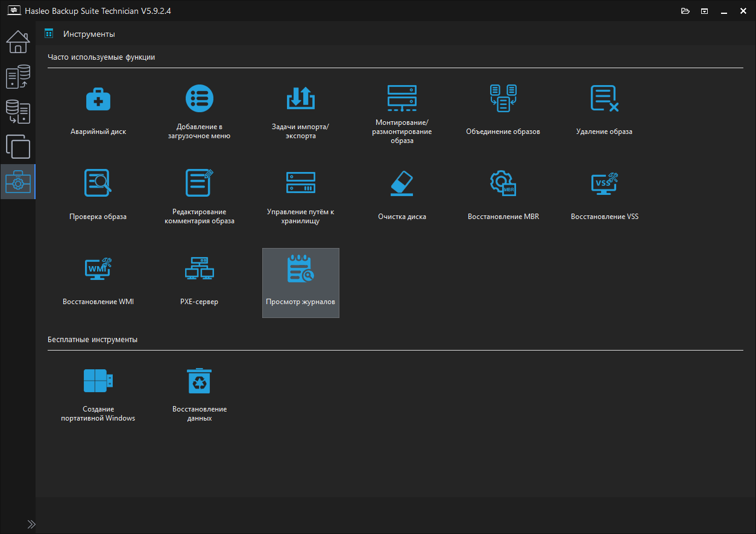Start Проверка образа
Viewport: 756px width, 534px height.
(98, 195)
